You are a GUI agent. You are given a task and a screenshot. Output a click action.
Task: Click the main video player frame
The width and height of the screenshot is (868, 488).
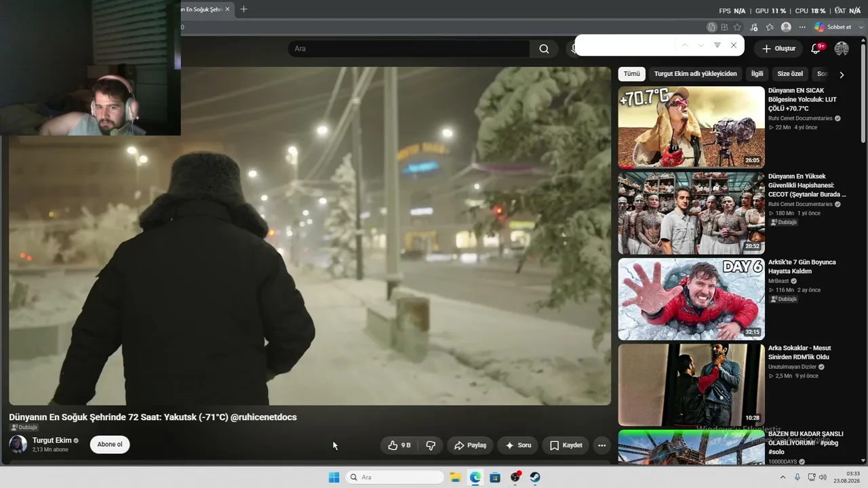pos(310,236)
